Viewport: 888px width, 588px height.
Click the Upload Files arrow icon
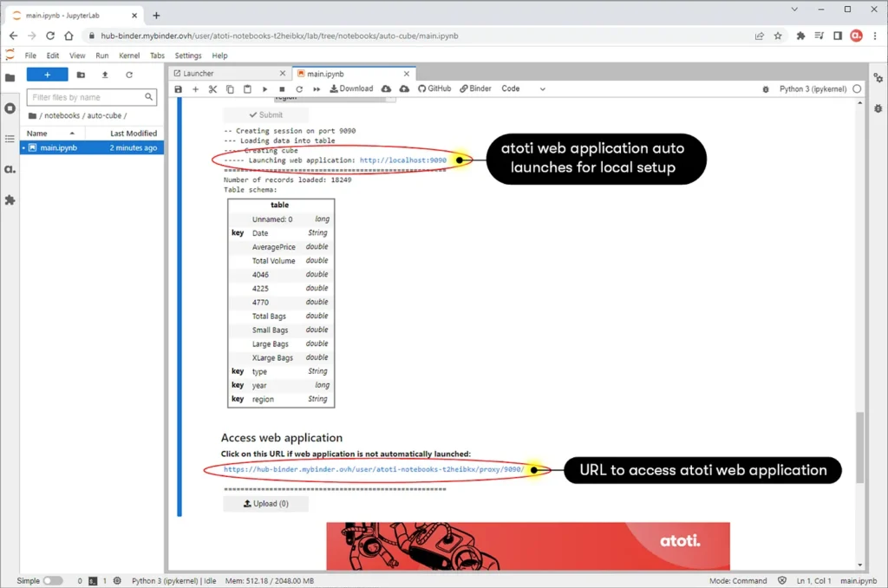pyautogui.click(x=105, y=75)
